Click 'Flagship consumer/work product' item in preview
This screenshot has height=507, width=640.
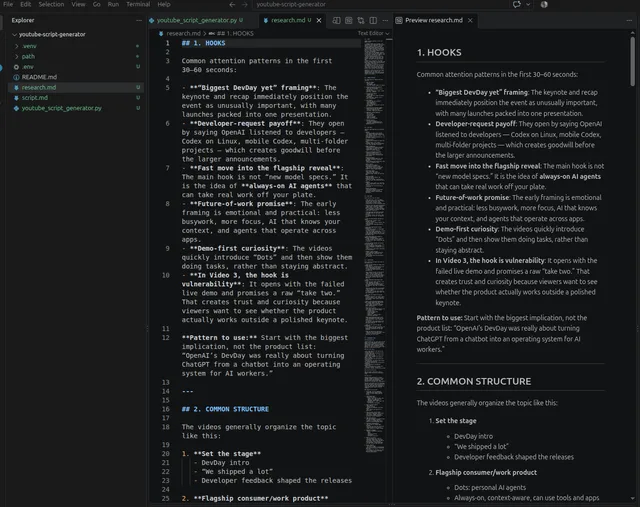(486, 472)
